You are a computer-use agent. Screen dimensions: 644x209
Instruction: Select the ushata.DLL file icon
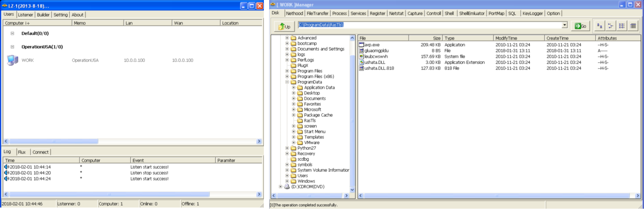361,62
